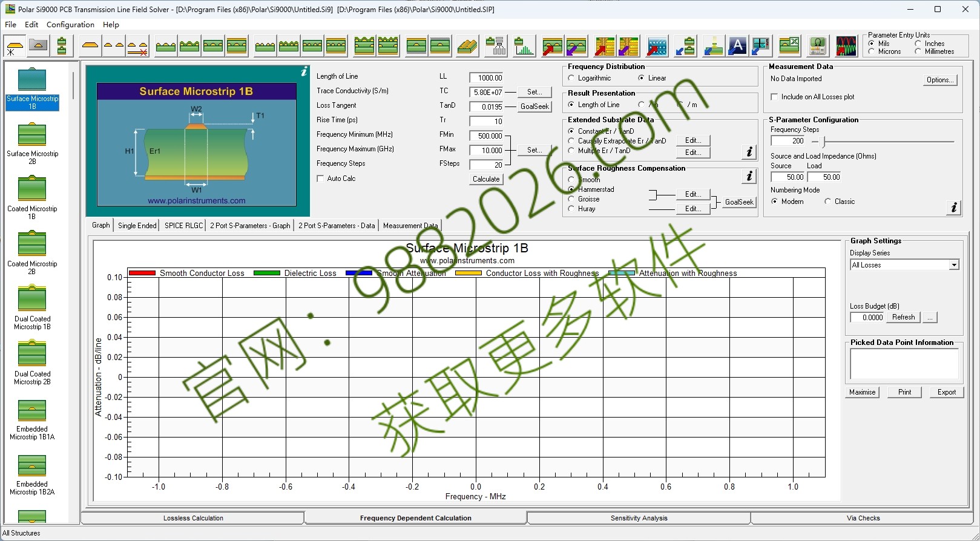980x541 pixels.
Task: Click GoalSeek beside Loss Tangent
Action: (x=534, y=107)
